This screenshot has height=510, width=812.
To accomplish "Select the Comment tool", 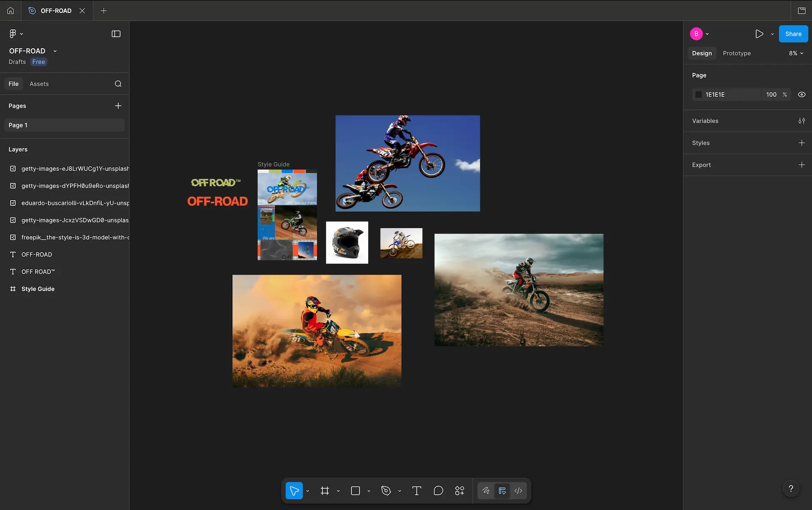I will coord(438,491).
